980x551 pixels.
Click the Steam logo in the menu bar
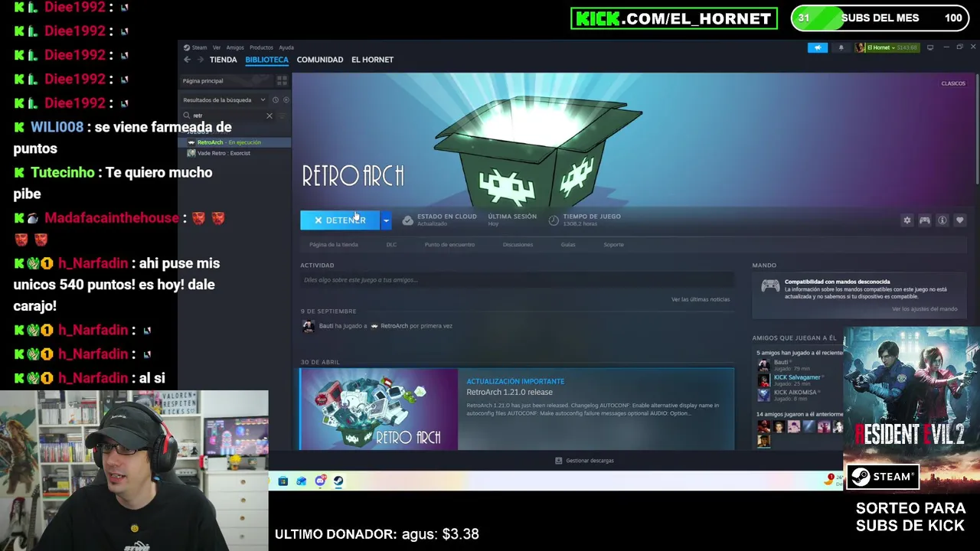tap(187, 47)
